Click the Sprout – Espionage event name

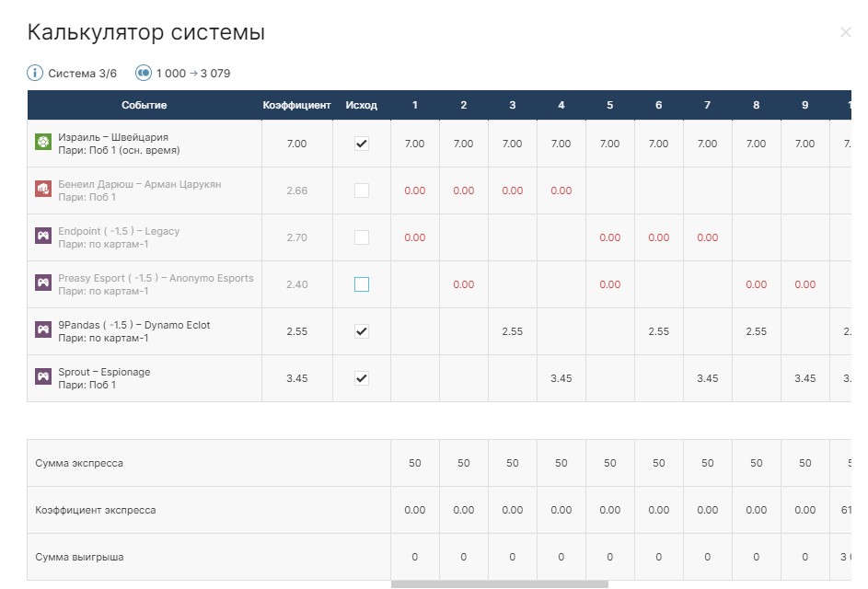(x=104, y=372)
